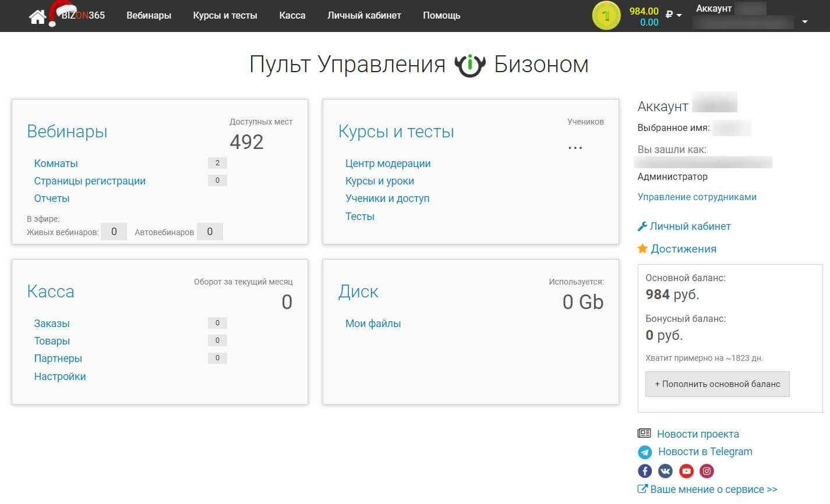Open the Instagram social icon
This screenshot has width=830, height=504.
point(707,471)
